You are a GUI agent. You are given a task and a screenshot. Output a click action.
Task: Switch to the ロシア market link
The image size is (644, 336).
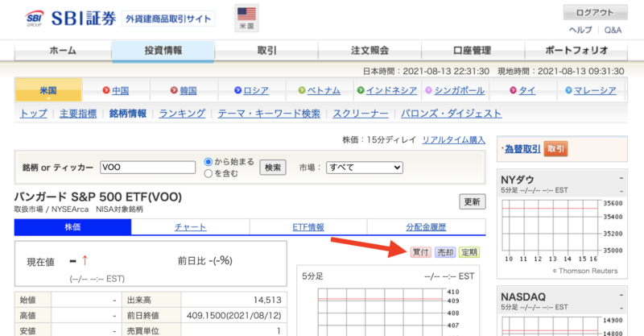256,90
